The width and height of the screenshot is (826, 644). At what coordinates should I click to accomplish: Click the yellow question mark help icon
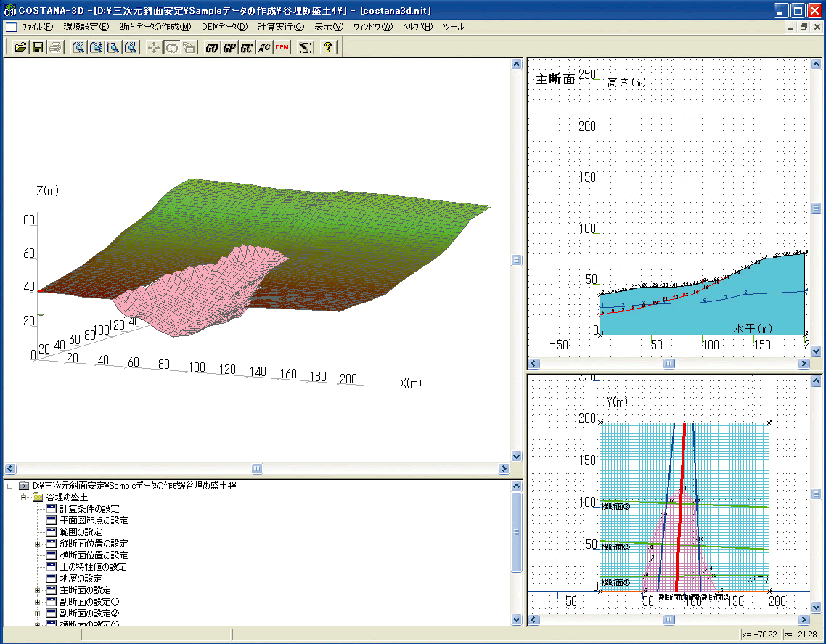(x=328, y=48)
